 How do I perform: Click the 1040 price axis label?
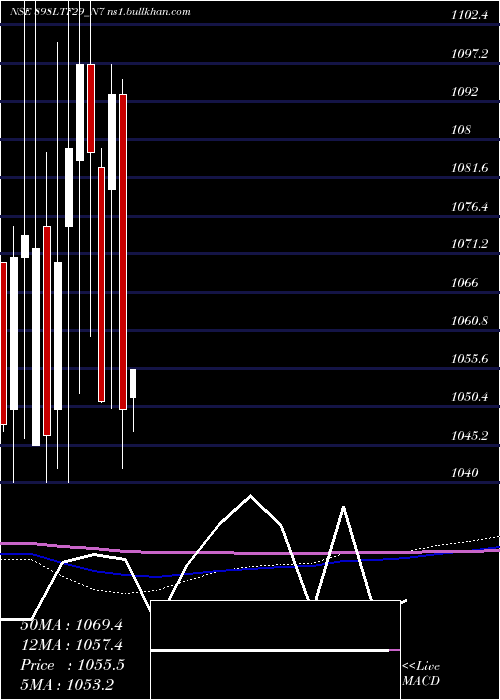(x=464, y=473)
